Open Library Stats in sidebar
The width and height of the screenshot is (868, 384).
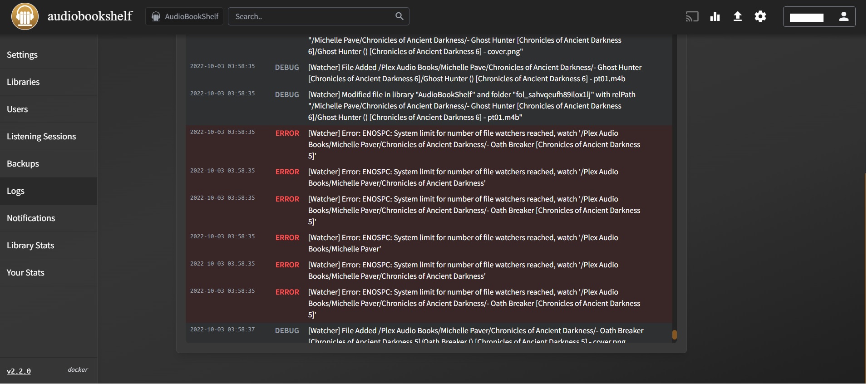pyautogui.click(x=49, y=245)
